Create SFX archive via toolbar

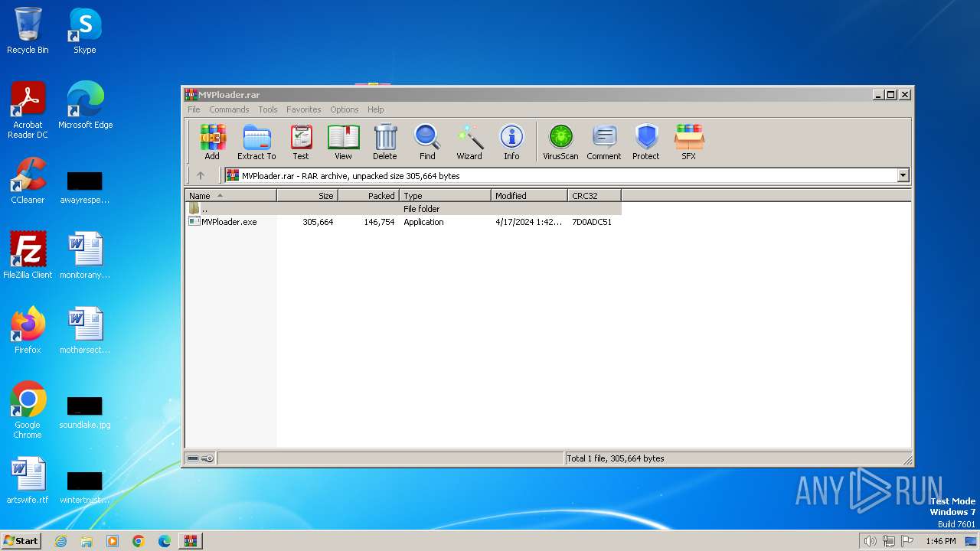coord(689,142)
